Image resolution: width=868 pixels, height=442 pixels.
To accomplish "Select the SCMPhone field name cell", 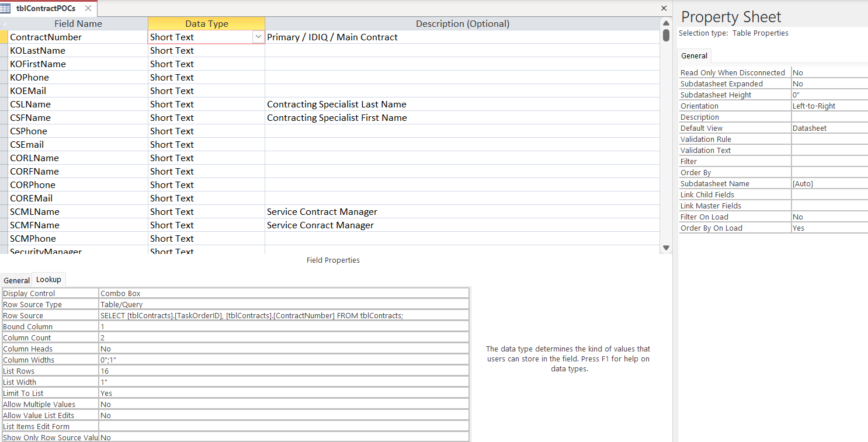I will pyautogui.click(x=78, y=239).
